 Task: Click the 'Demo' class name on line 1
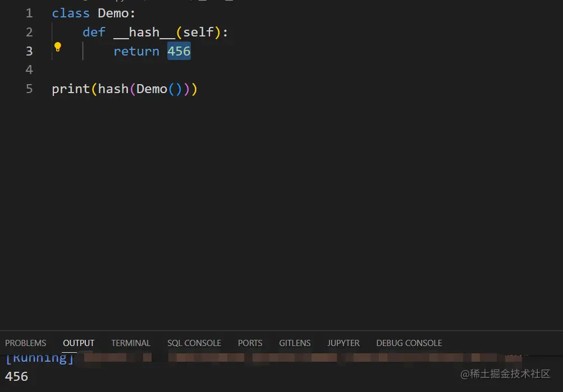[x=113, y=13]
